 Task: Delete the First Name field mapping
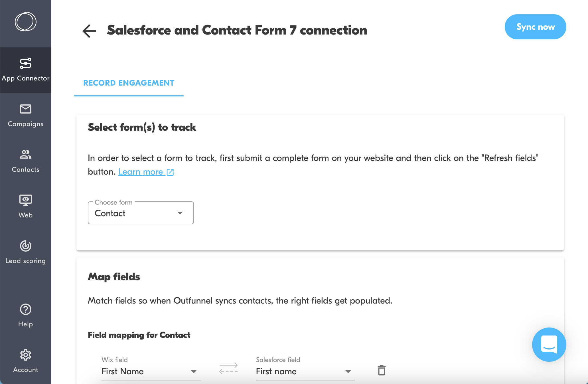point(382,370)
